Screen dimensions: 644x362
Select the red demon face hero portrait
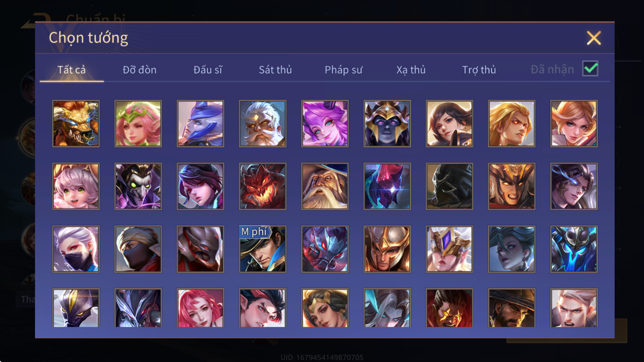coord(262,186)
